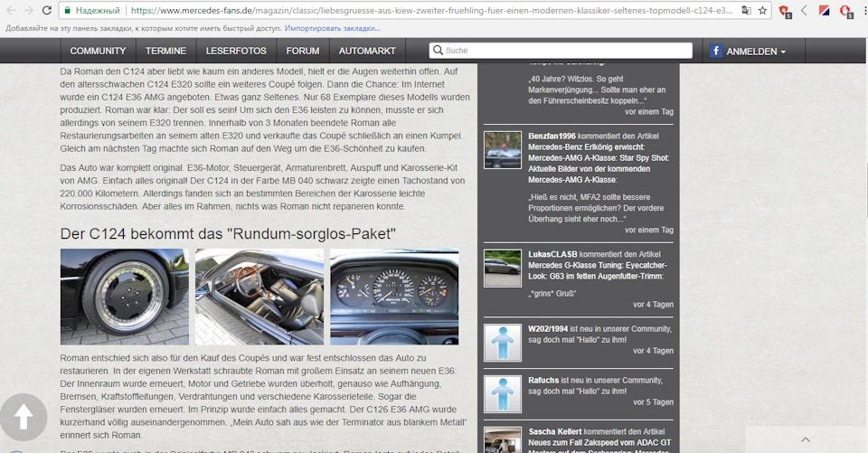Image resolution: width=868 pixels, height=453 pixels.
Task: Click the magnifier icon in Suche field
Action: click(438, 51)
